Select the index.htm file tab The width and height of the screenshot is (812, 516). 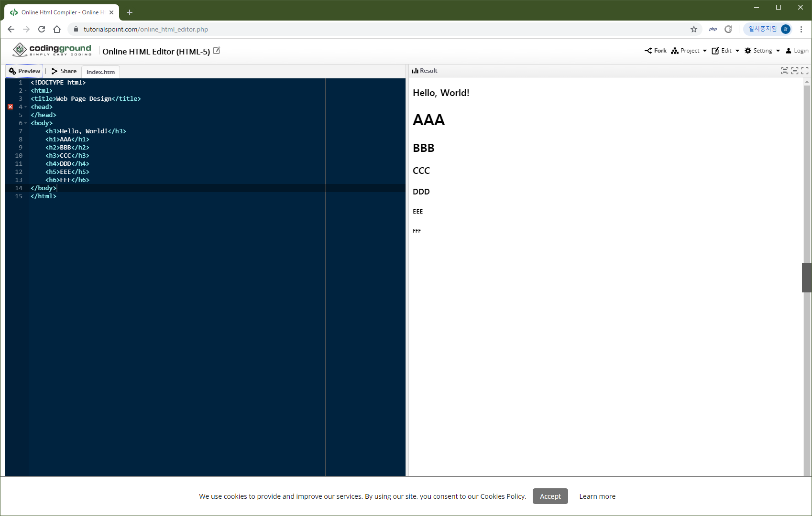pyautogui.click(x=100, y=72)
